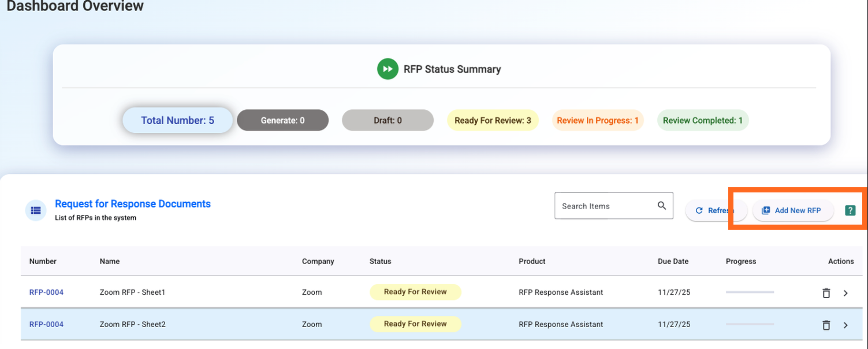Screen dimensions: 868x349
Task: Click the Ready For Review badge in Sheet1 row
Action: pyautogui.click(x=415, y=292)
